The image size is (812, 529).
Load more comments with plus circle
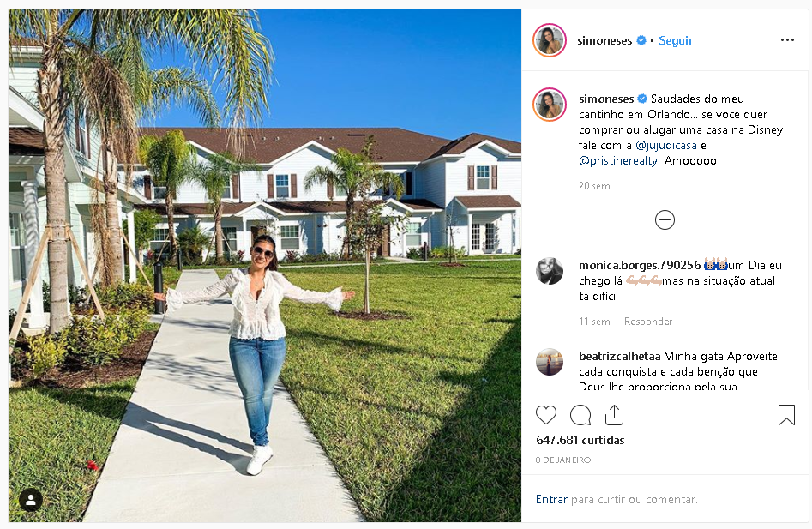pyautogui.click(x=665, y=220)
